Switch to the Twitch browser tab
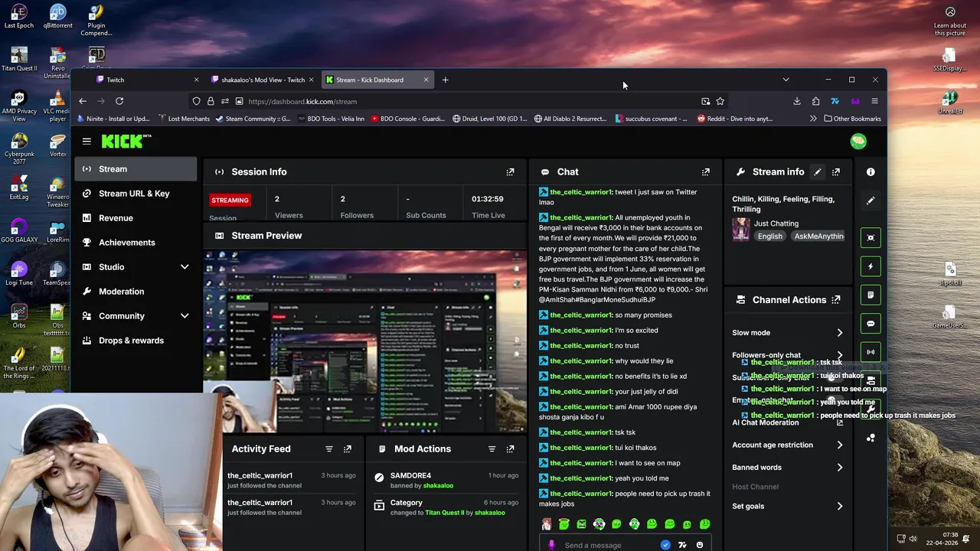This screenshot has height=551, width=980. coord(145,80)
